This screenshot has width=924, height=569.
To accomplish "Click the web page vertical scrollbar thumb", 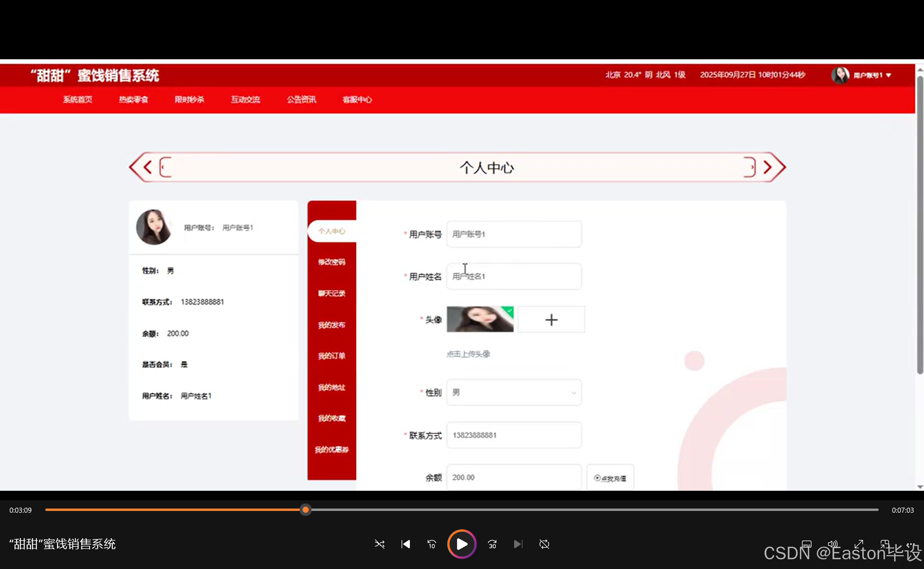I will pyautogui.click(x=920, y=225).
